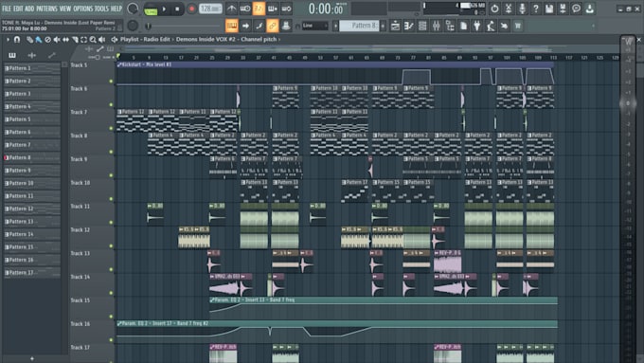The image size is (644, 363).
Task: Save project with floppy disk icon
Action: (549, 9)
